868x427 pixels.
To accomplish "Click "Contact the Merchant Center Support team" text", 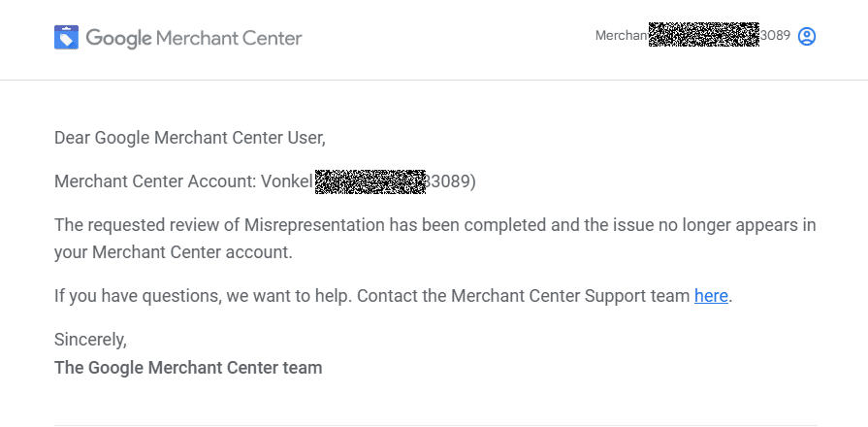I will 523,296.
